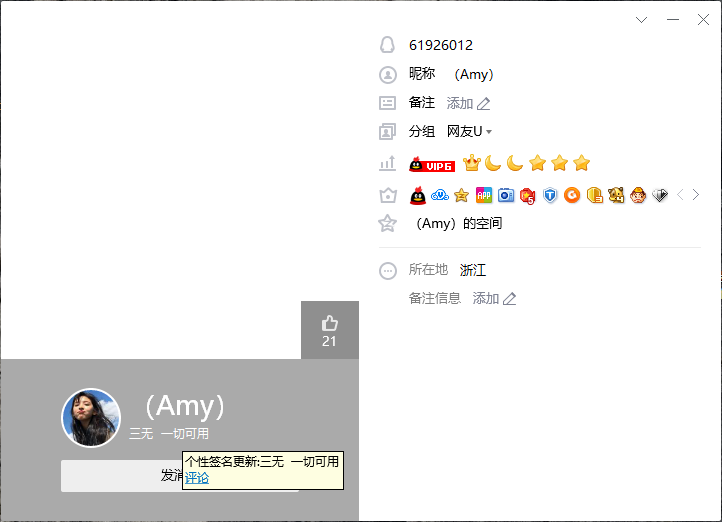Click the blue cloud V badge

tap(440, 196)
